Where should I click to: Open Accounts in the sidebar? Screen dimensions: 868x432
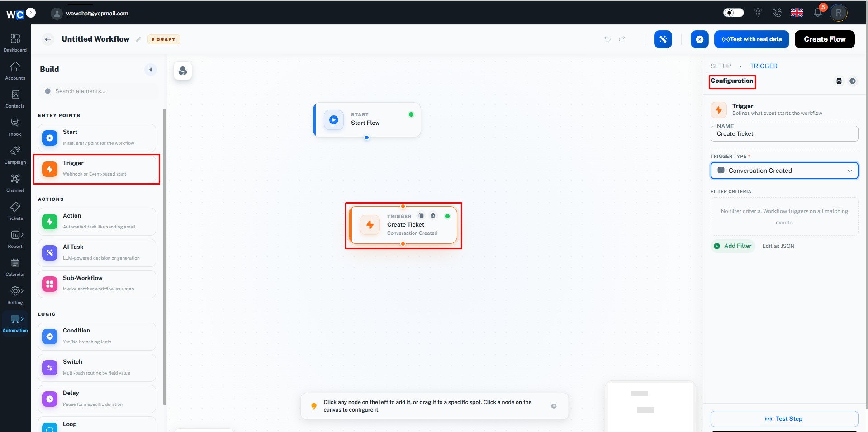(15, 71)
